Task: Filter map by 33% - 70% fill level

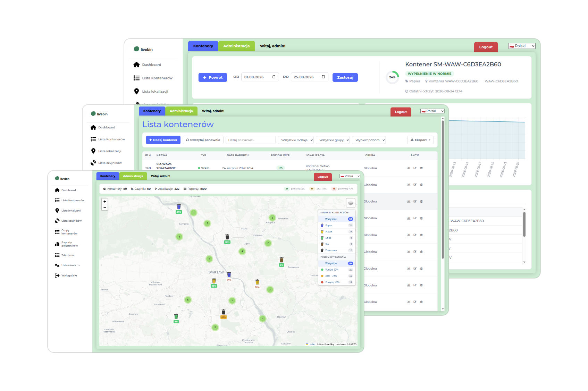Action: click(337, 276)
